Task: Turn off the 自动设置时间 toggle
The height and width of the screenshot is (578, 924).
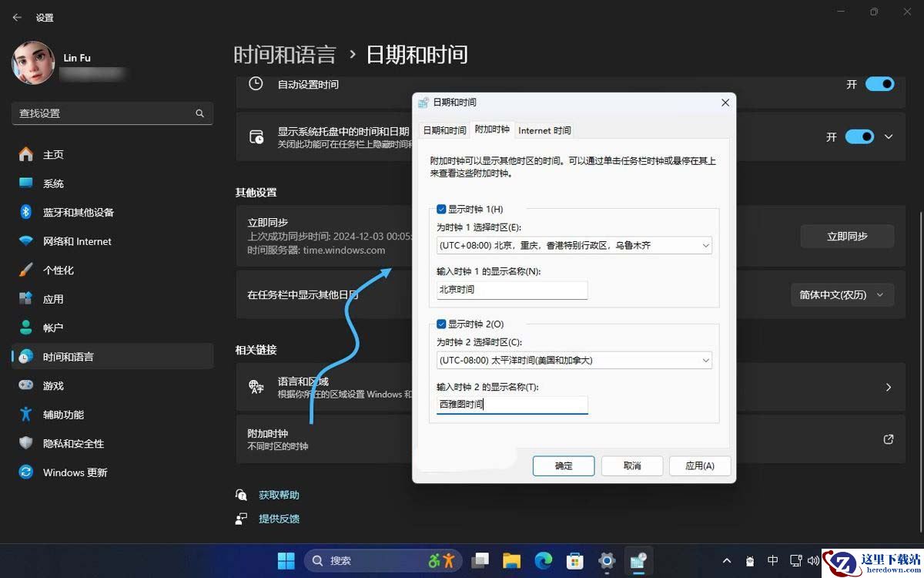Action: coord(879,84)
